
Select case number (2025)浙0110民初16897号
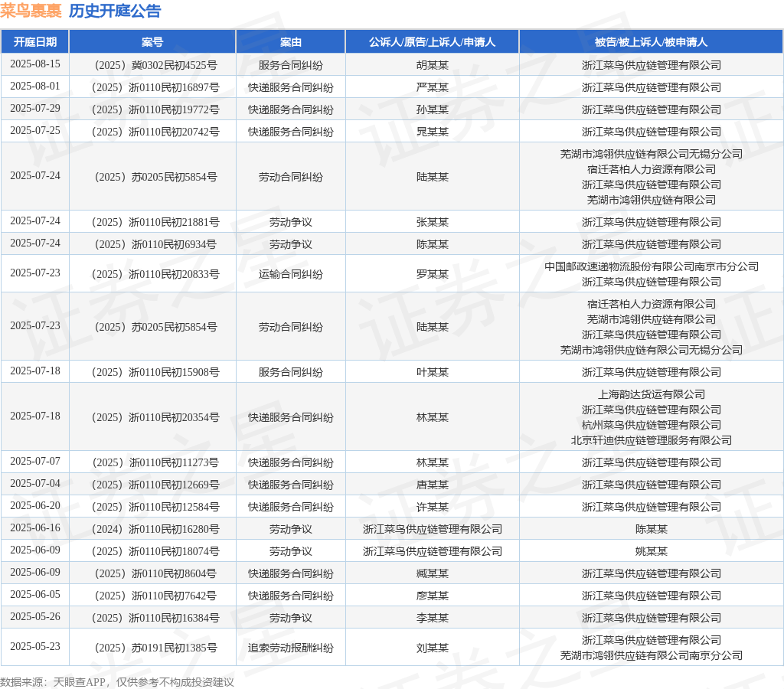[x=155, y=87]
